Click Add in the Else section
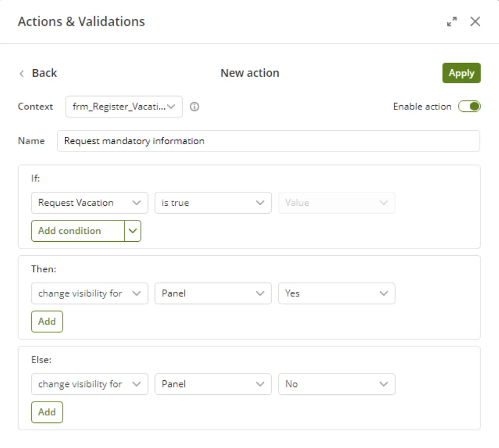The height and width of the screenshot is (448, 499). click(47, 412)
